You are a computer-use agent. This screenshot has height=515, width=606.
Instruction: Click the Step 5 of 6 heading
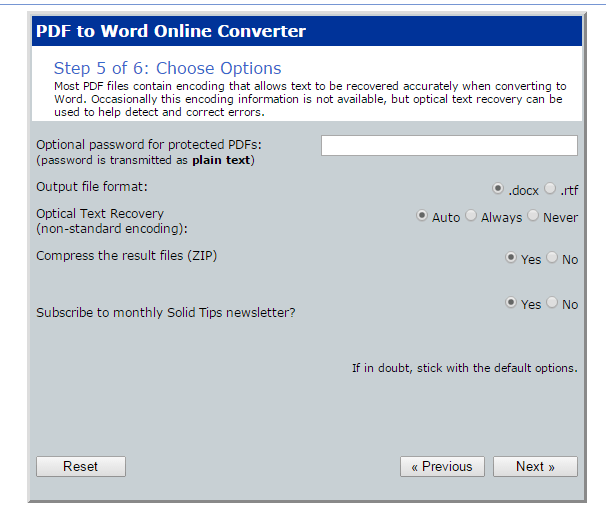167,69
